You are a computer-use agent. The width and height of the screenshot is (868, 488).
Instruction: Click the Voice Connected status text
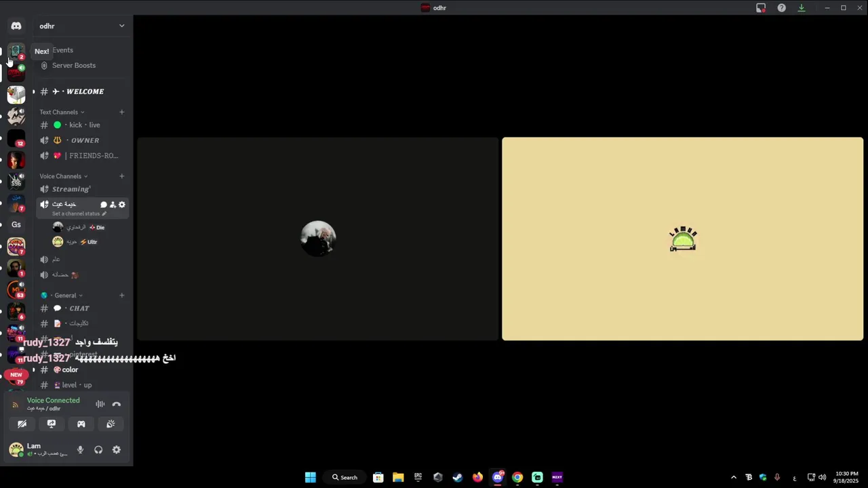(53, 401)
